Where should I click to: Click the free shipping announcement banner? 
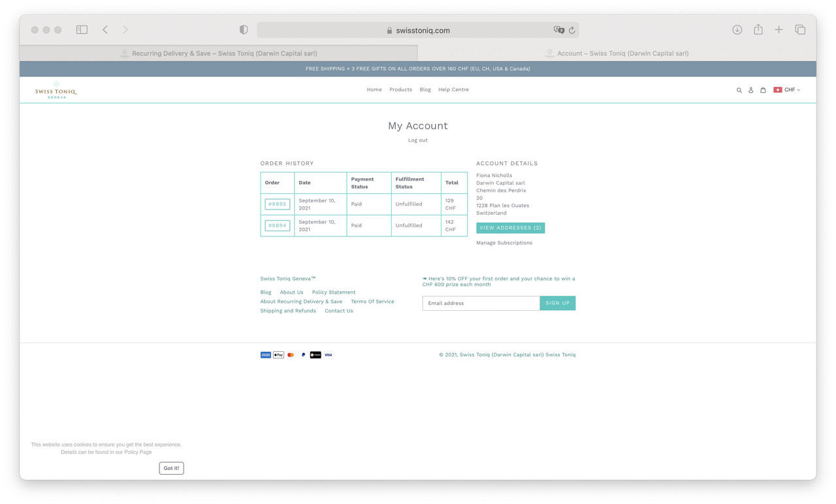click(x=418, y=69)
